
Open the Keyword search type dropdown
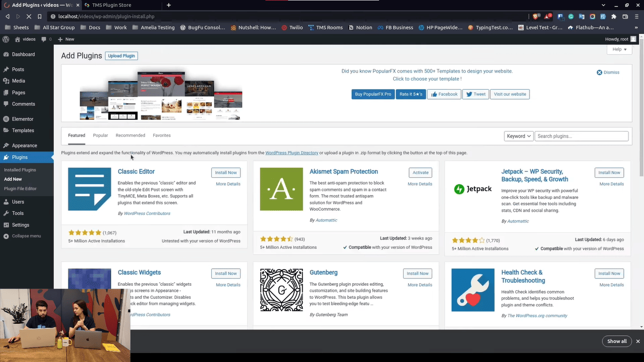[x=519, y=136]
